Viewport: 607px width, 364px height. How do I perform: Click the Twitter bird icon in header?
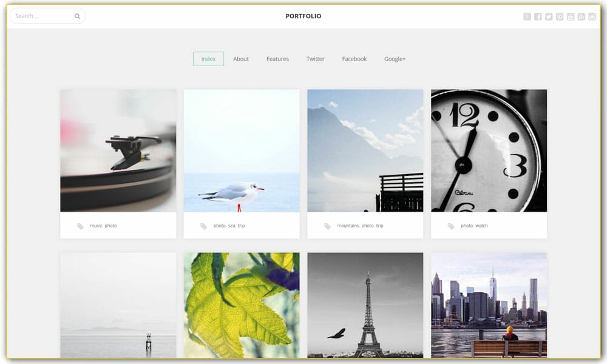coord(549,17)
